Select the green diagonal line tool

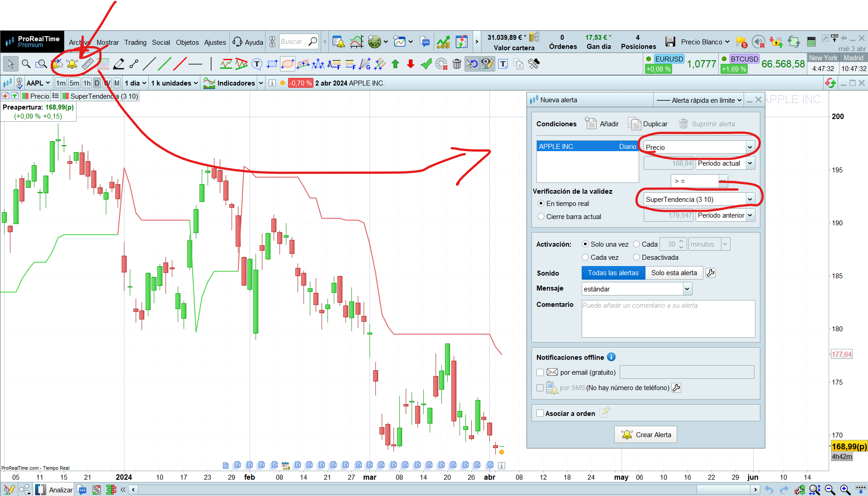coord(165,64)
